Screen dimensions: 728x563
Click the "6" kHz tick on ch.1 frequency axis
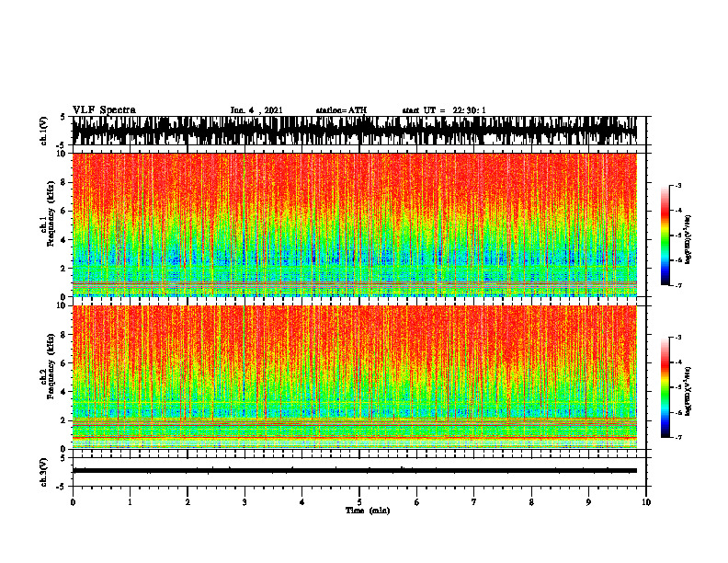click(x=63, y=212)
